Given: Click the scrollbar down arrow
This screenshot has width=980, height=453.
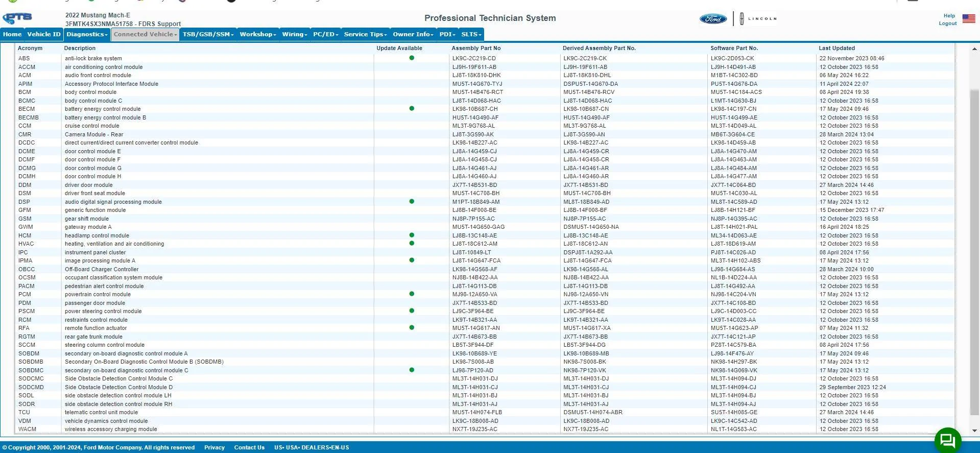Looking at the screenshot, I should click(x=974, y=431).
